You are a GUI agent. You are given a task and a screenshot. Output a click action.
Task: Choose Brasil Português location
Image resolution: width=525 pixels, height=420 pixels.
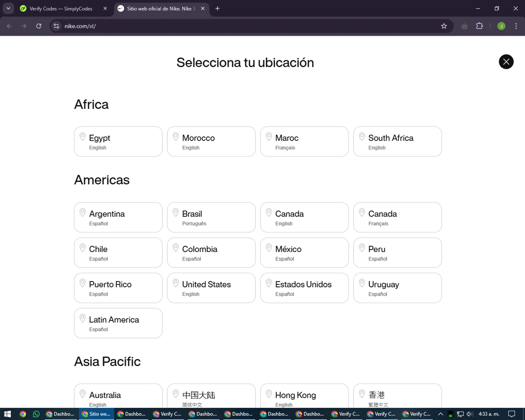(211, 217)
